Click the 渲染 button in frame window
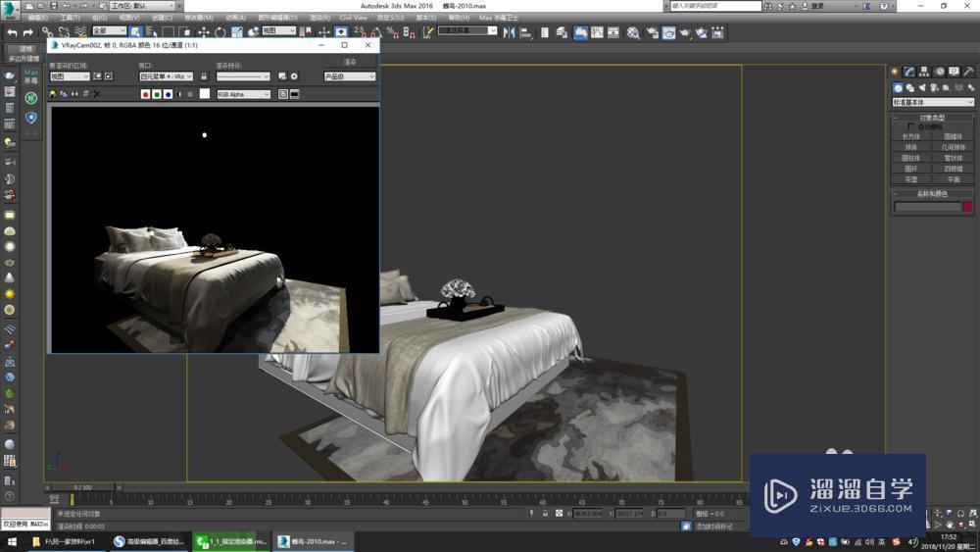This screenshot has height=552, width=980. tap(350, 61)
